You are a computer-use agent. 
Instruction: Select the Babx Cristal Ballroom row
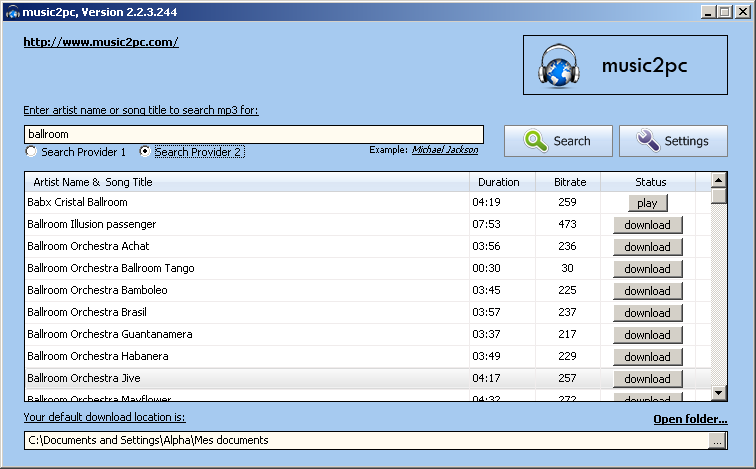tap(368, 202)
